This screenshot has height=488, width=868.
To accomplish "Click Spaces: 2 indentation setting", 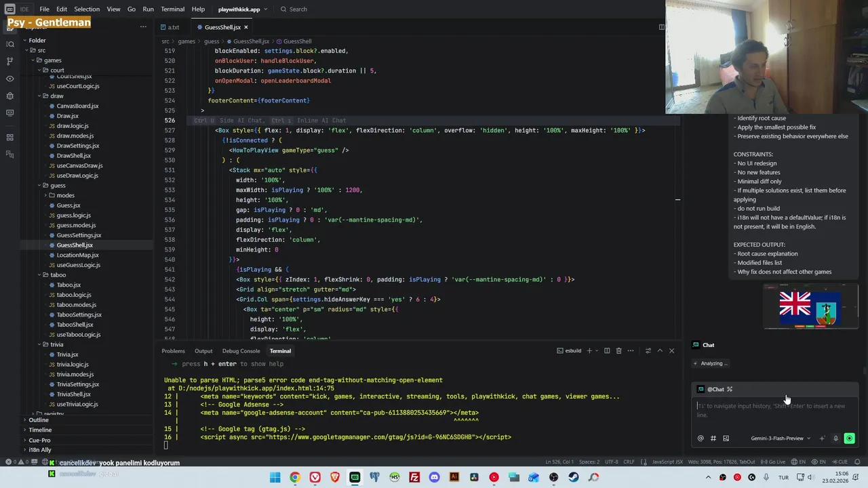I will (589, 462).
